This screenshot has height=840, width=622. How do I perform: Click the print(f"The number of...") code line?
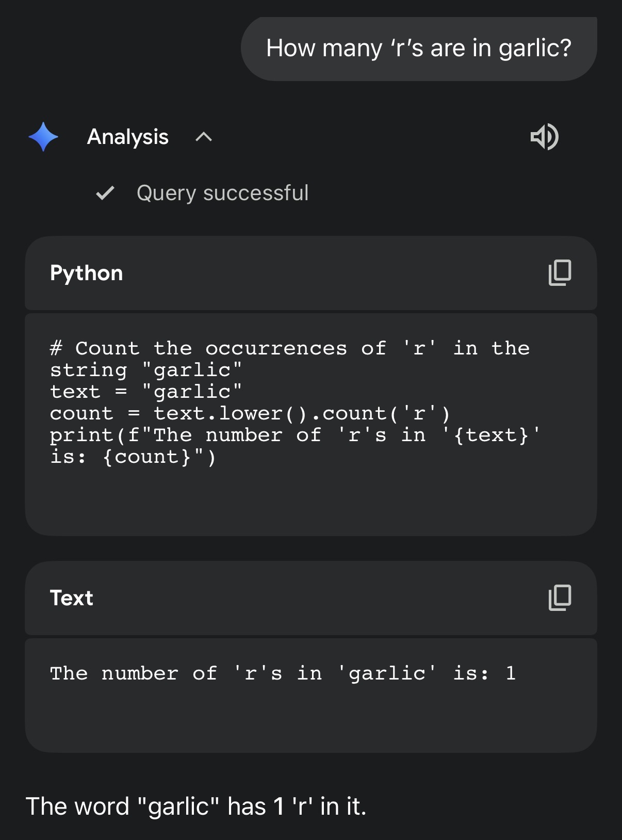coord(294,435)
